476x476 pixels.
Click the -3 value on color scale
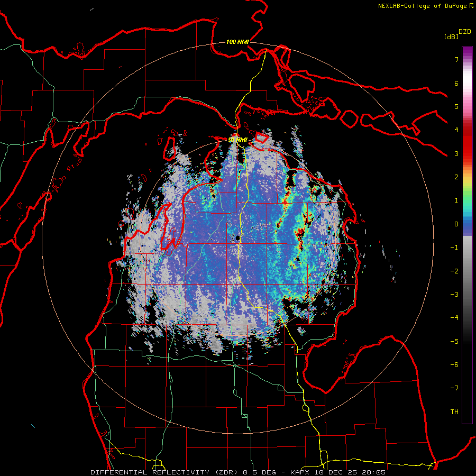(x=454, y=295)
